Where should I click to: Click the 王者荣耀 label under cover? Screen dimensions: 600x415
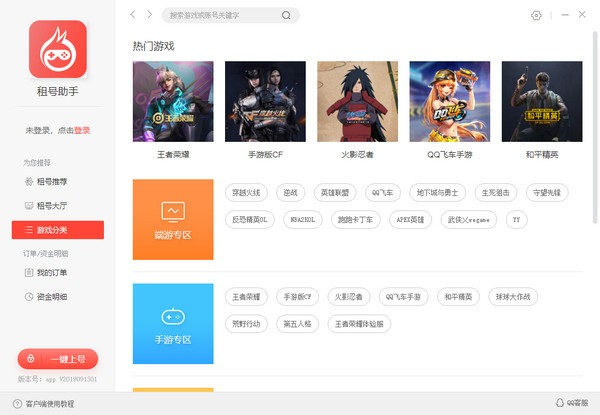point(173,155)
